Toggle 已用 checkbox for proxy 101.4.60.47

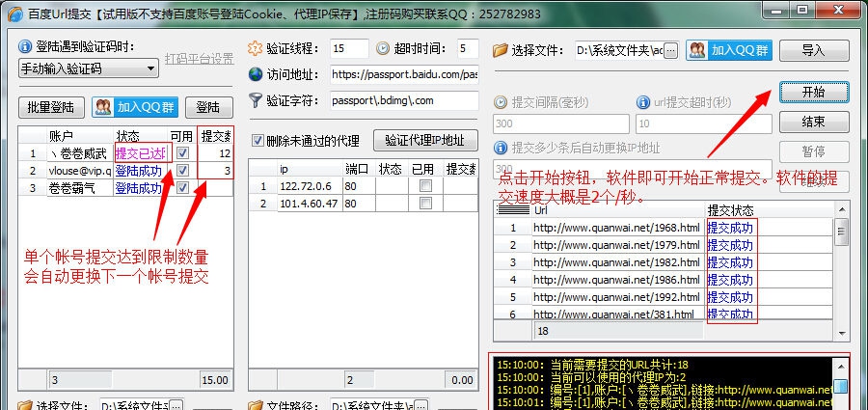[425, 204]
